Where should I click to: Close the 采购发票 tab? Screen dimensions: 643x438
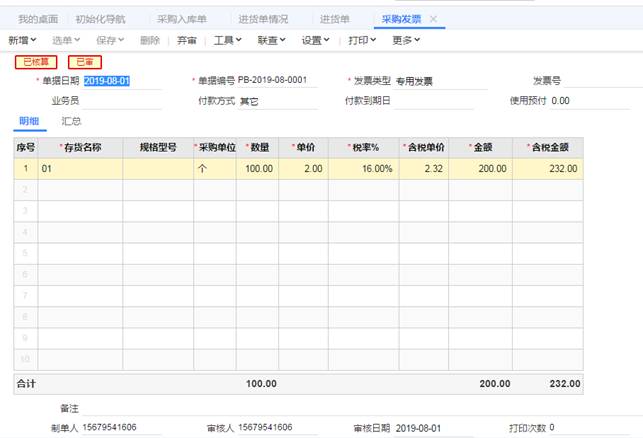click(433, 19)
